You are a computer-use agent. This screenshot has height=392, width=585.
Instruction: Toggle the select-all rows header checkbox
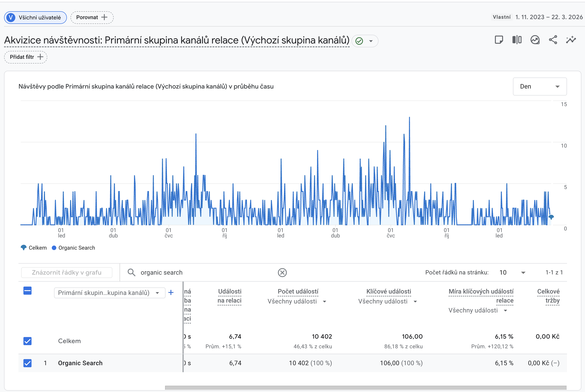click(27, 291)
